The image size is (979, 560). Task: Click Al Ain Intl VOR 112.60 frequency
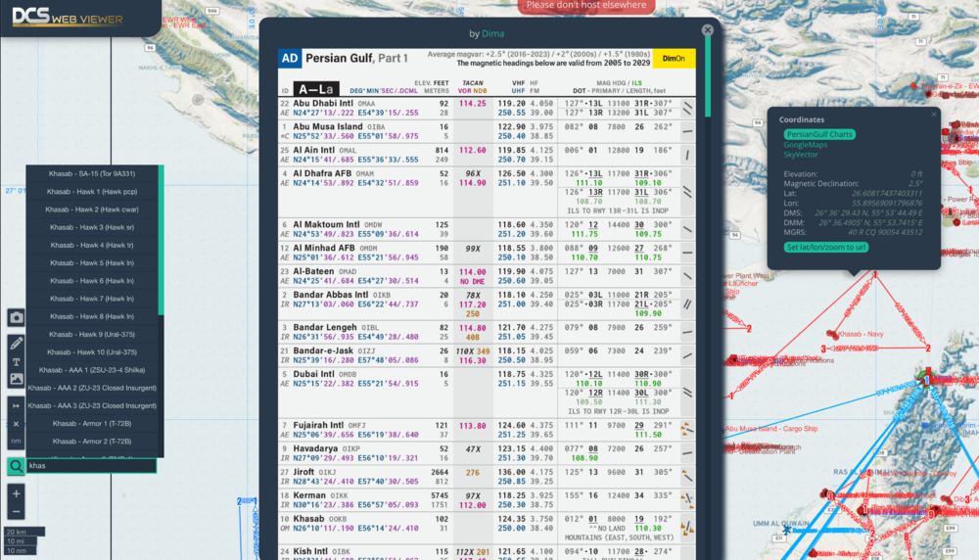(x=472, y=151)
